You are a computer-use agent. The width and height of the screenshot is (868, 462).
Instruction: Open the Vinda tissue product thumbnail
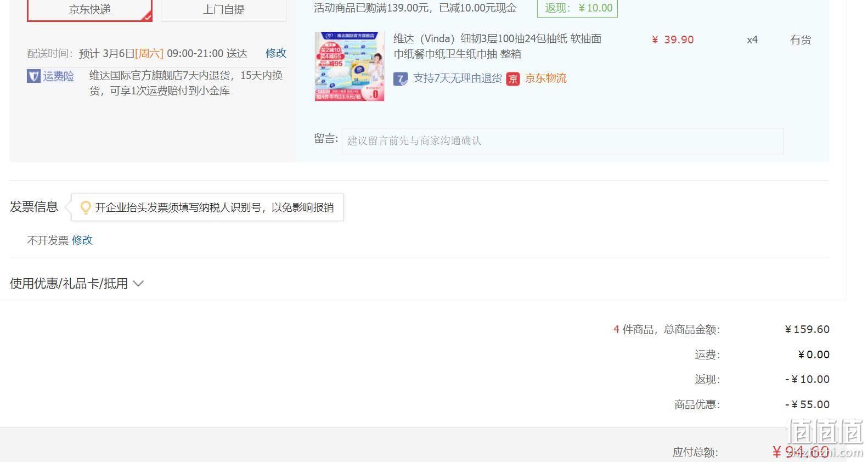pyautogui.click(x=350, y=66)
